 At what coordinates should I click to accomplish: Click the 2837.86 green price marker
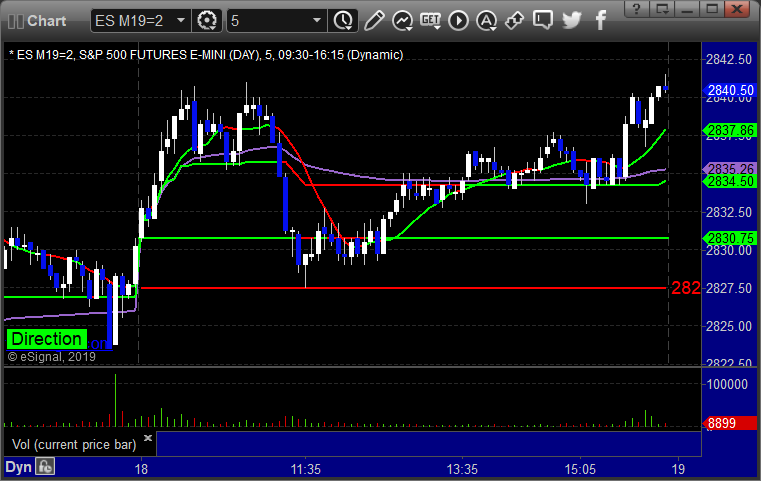pos(729,130)
